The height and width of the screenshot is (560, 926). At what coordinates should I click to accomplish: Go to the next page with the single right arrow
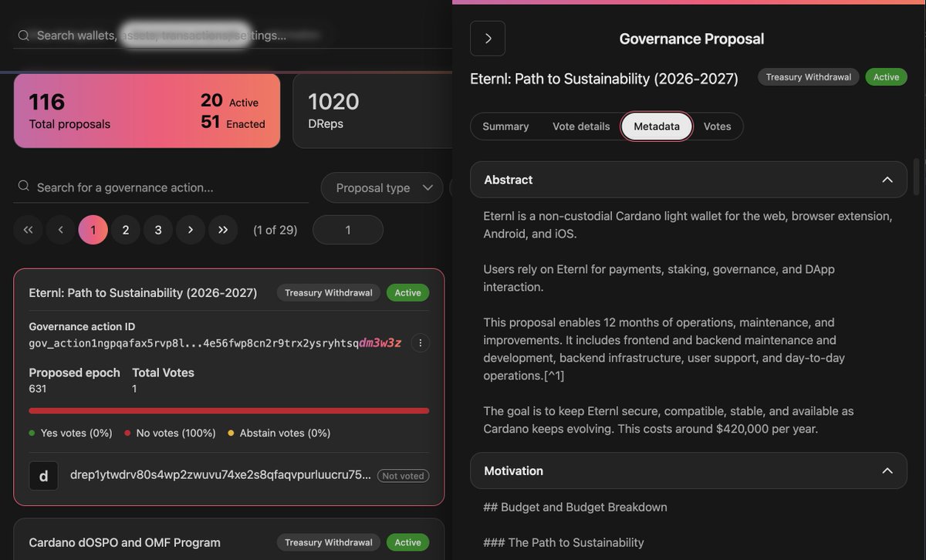point(191,230)
